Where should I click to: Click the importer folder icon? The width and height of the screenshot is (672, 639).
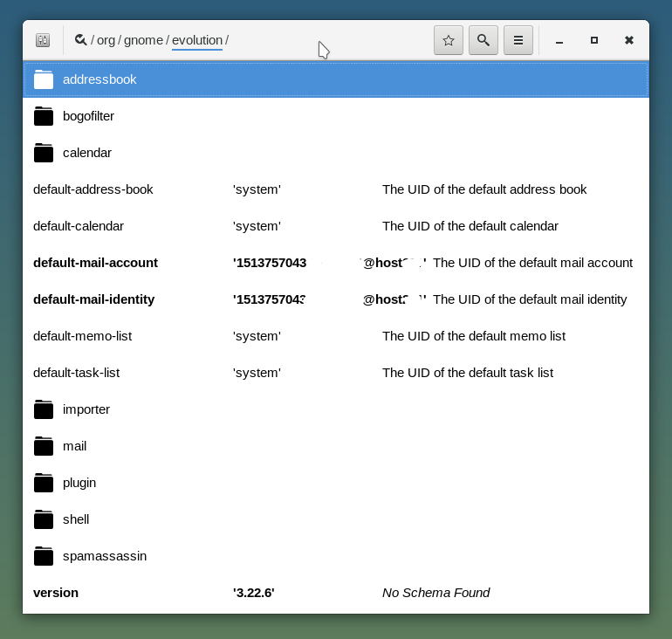[x=44, y=409]
